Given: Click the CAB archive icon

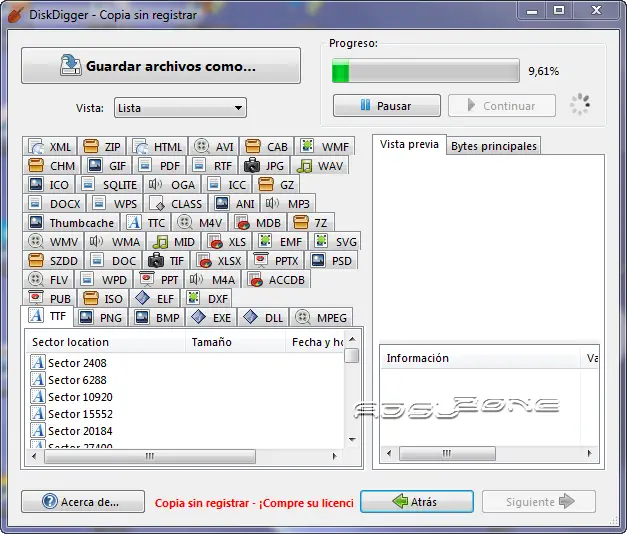Looking at the screenshot, I should (x=253, y=146).
